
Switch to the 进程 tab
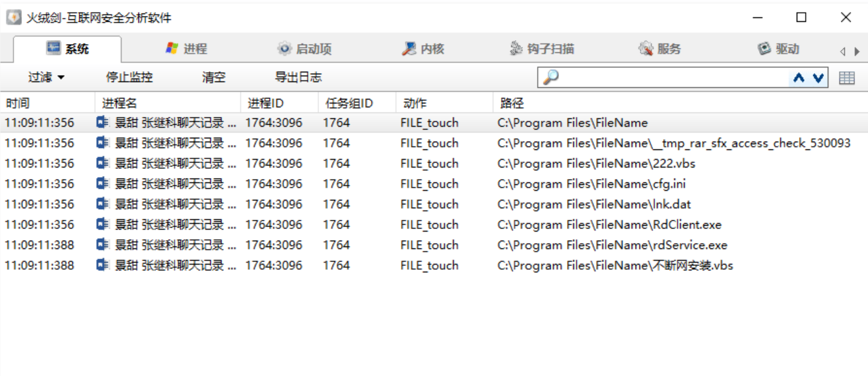point(186,49)
